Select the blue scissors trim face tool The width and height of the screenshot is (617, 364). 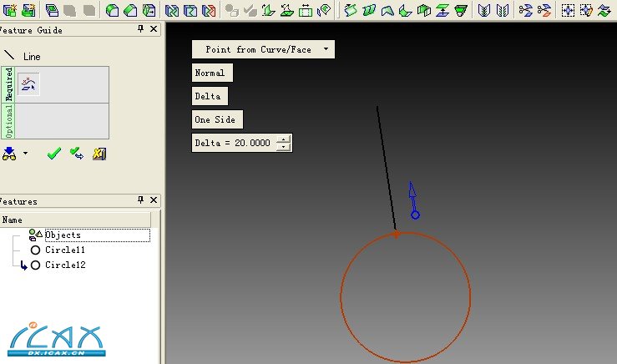[x=526, y=10]
